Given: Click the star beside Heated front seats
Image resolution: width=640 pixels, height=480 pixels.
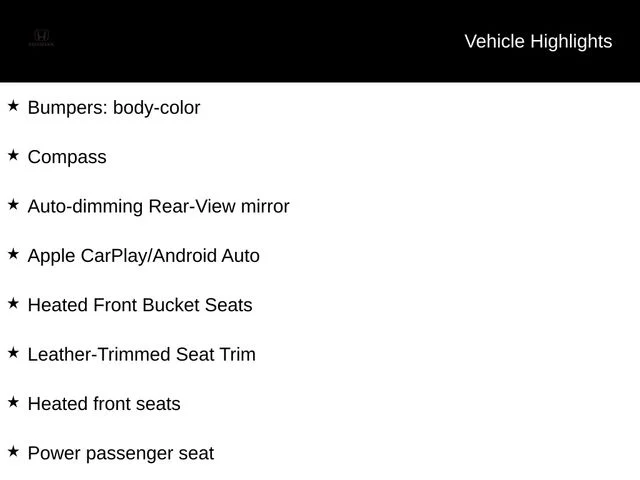Looking at the screenshot, I should tap(13, 402).
